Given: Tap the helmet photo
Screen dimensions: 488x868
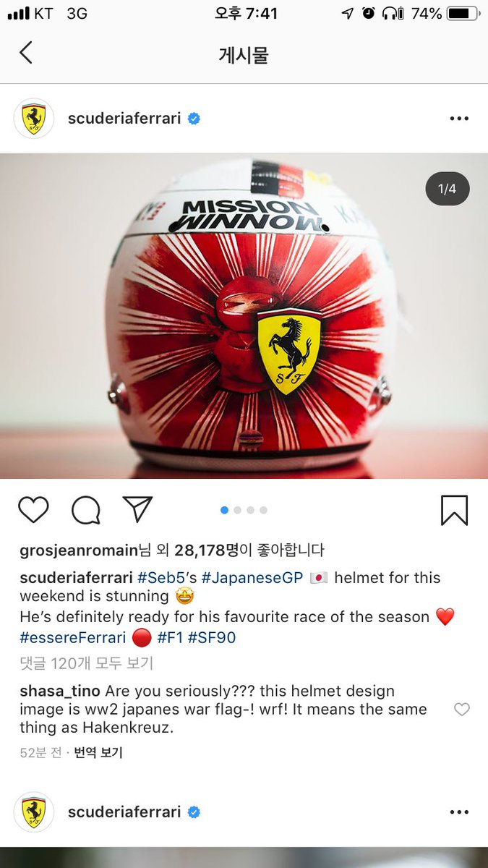Looking at the screenshot, I should click(244, 316).
